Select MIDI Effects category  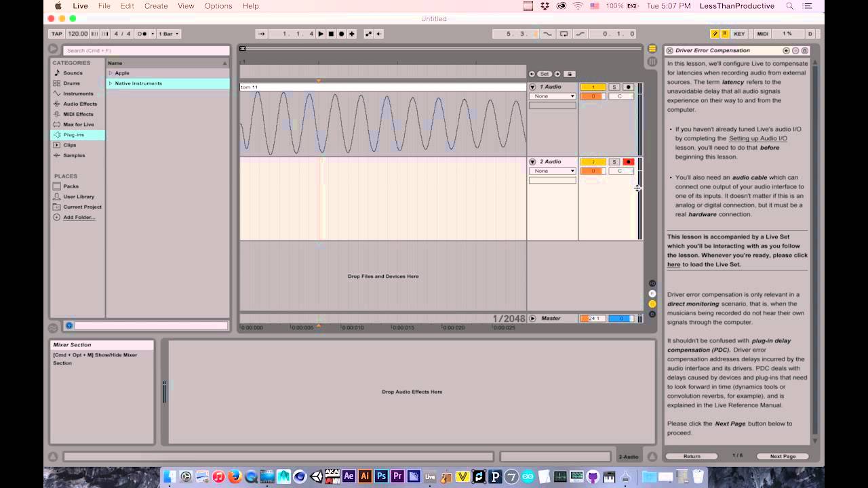click(78, 114)
